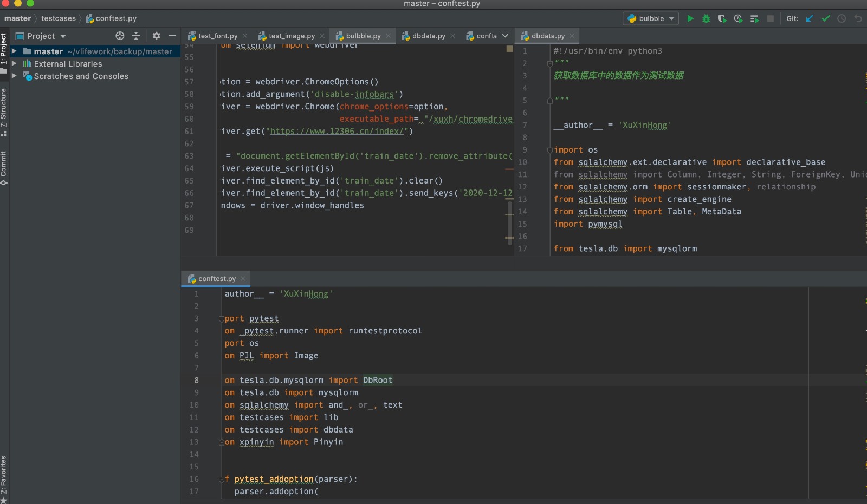Image resolution: width=867 pixels, height=504 pixels.
Task: Close the lower conftest.py tab
Action: 243,278
